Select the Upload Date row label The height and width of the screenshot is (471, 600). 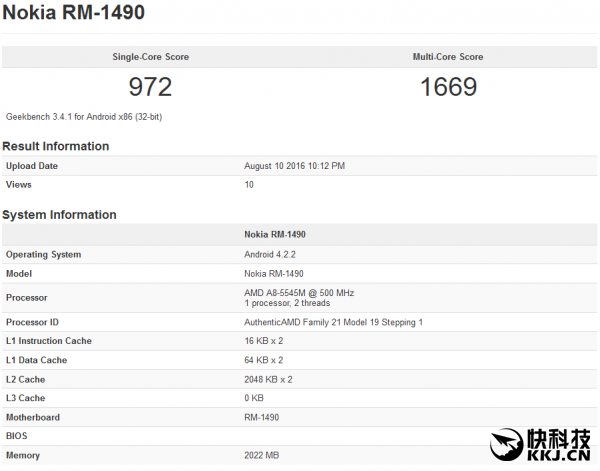[32, 165]
